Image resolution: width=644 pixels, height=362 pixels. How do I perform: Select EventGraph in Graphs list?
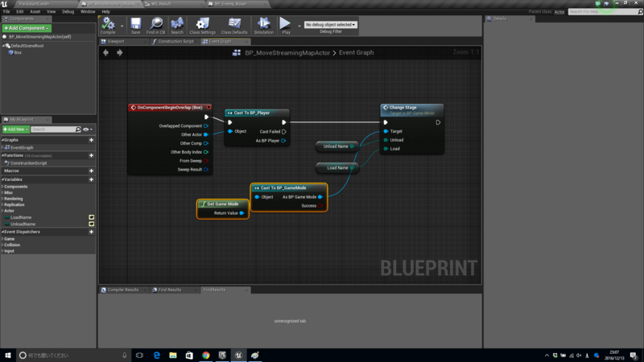click(x=22, y=147)
